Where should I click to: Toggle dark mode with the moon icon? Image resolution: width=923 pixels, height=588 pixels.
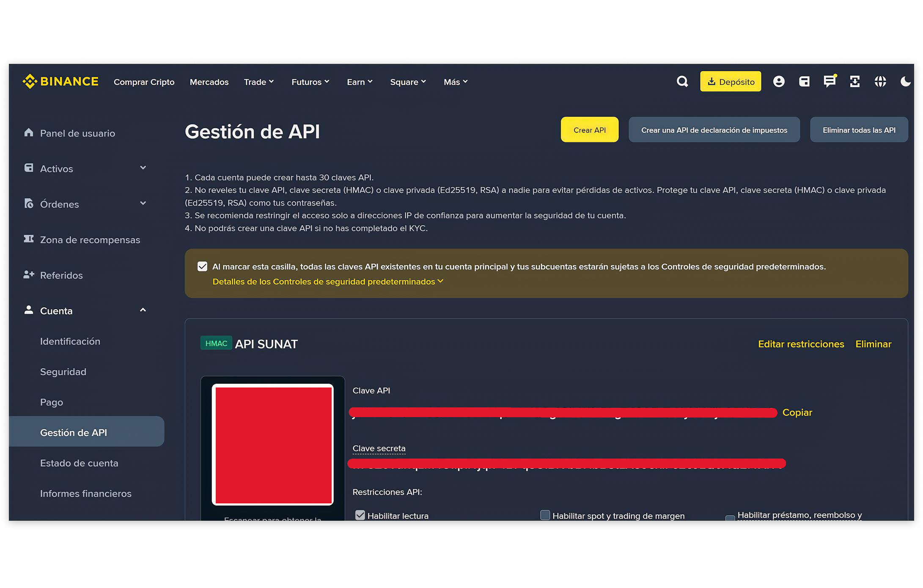tap(906, 81)
